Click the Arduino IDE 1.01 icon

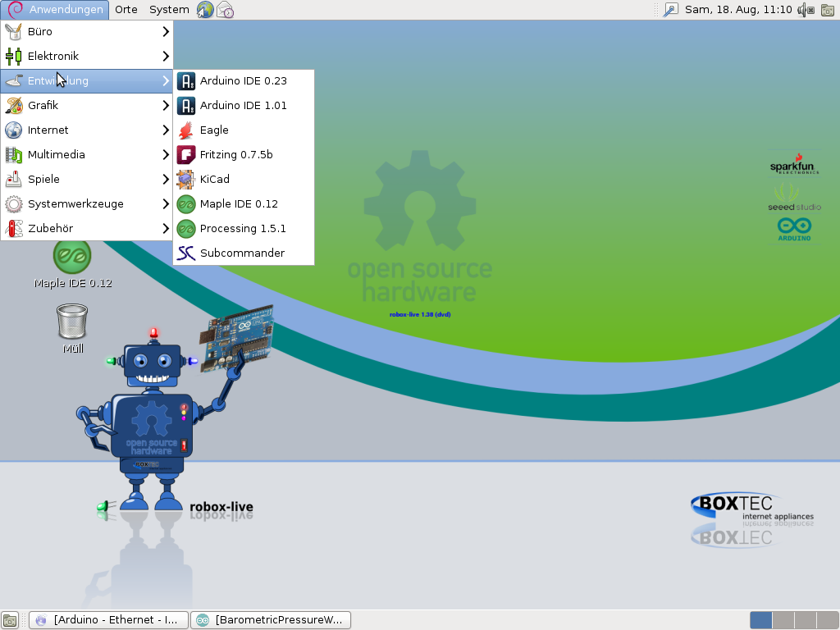pos(186,106)
